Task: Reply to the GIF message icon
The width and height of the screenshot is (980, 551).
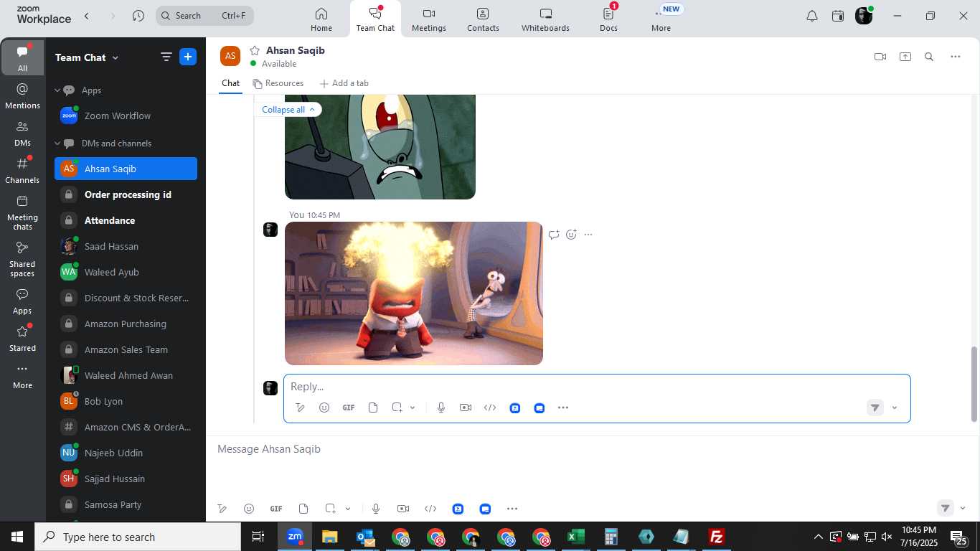Action: click(554, 235)
